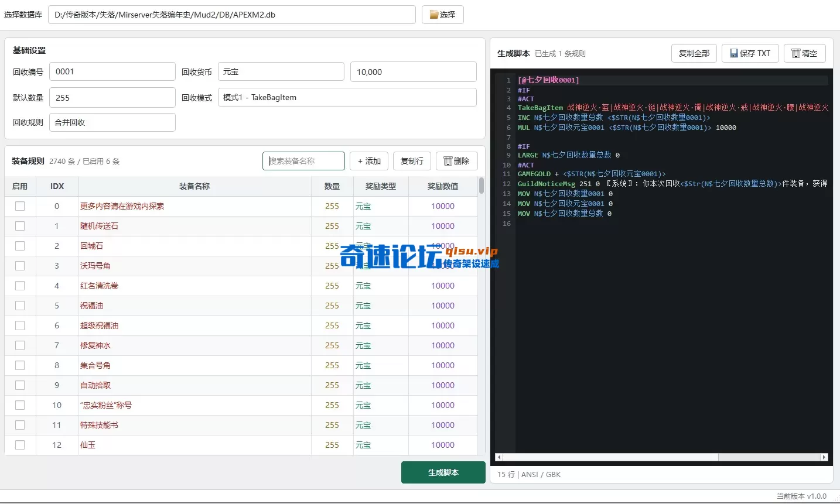
Task: Open 奖励类型 cell for 自动拾取 row
Action: [381, 385]
